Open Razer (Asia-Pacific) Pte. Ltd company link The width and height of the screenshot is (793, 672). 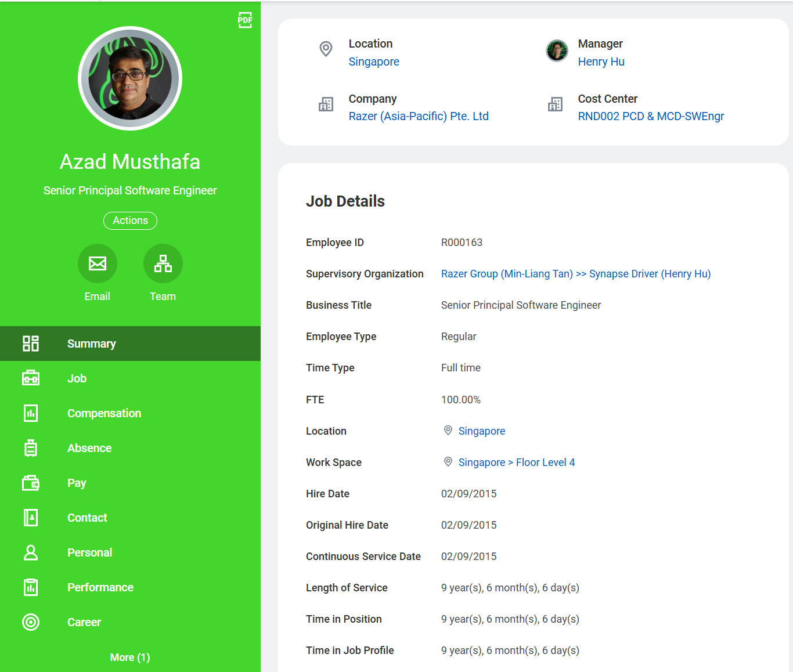click(419, 116)
